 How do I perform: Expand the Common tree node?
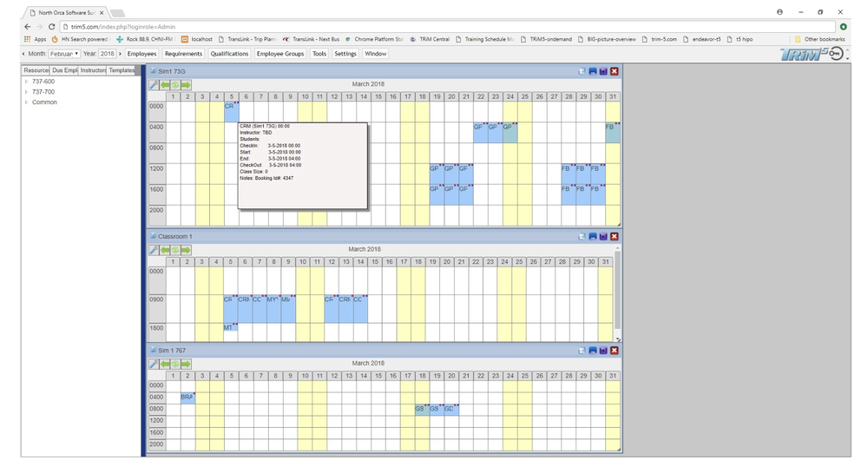(26, 102)
